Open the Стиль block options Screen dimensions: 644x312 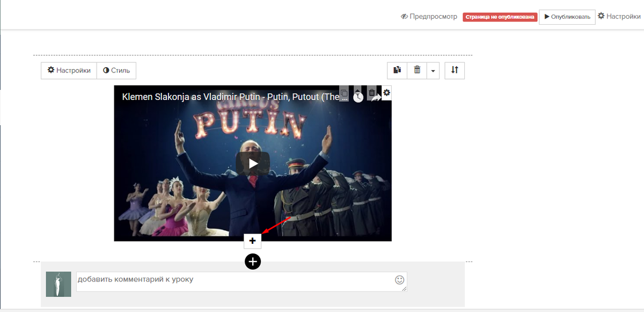[x=116, y=70]
